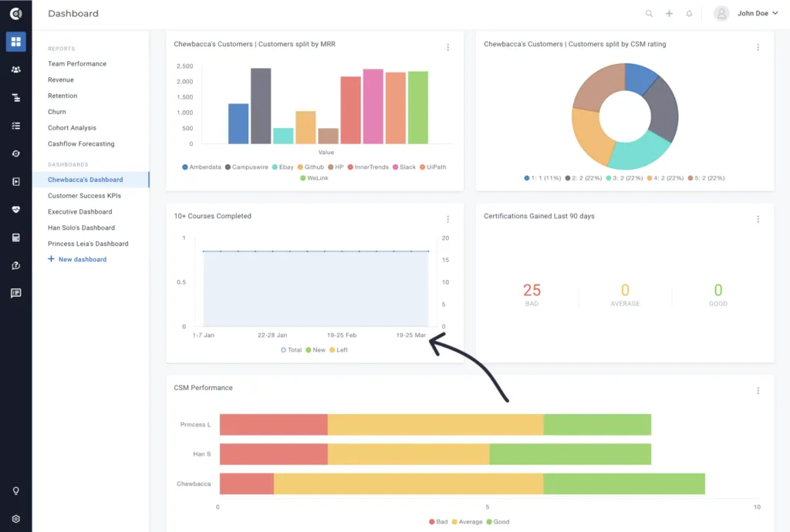Open the dashboards grid icon in sidebar
This screenshot has width=790, height=532.
point(15,42)
